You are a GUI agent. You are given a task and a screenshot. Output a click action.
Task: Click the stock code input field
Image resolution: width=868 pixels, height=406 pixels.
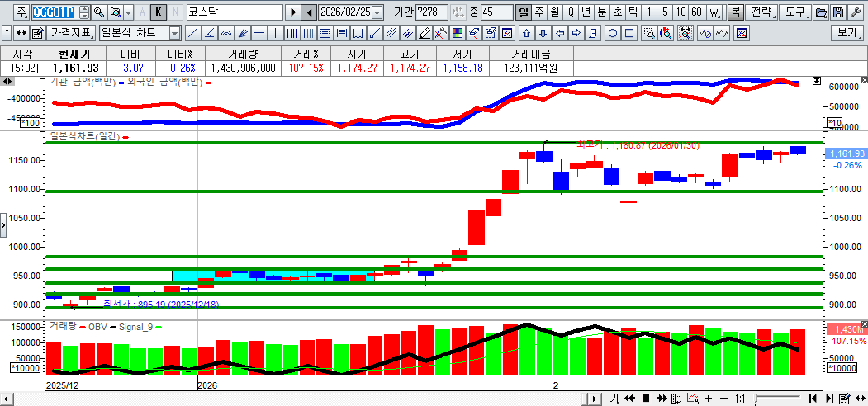54,12
